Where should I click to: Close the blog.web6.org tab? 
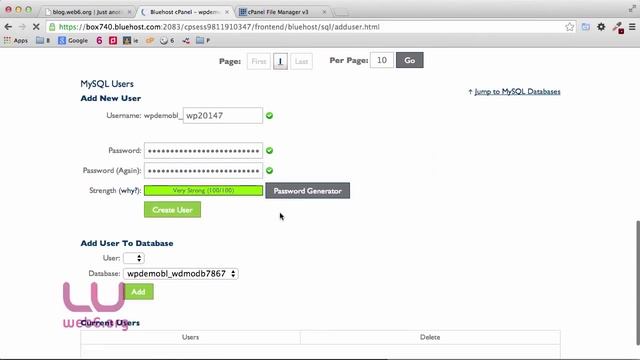[129, 12]
